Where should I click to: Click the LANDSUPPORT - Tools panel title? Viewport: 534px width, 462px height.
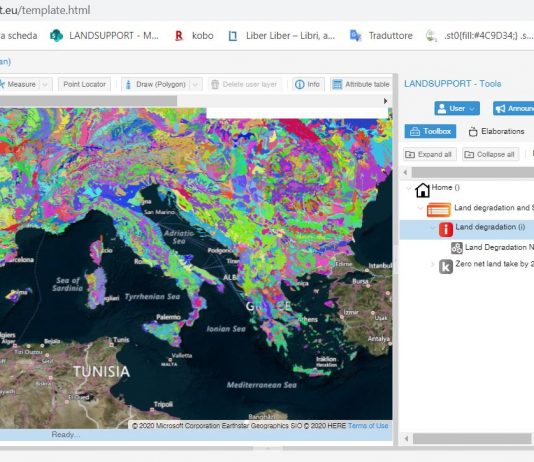click(453, 84)
